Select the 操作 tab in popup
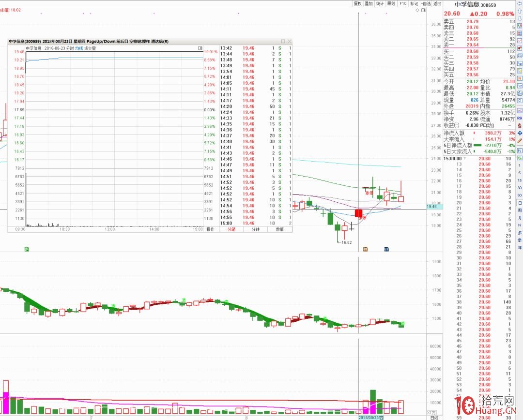 pyautogui.click(x=211, y=229)
